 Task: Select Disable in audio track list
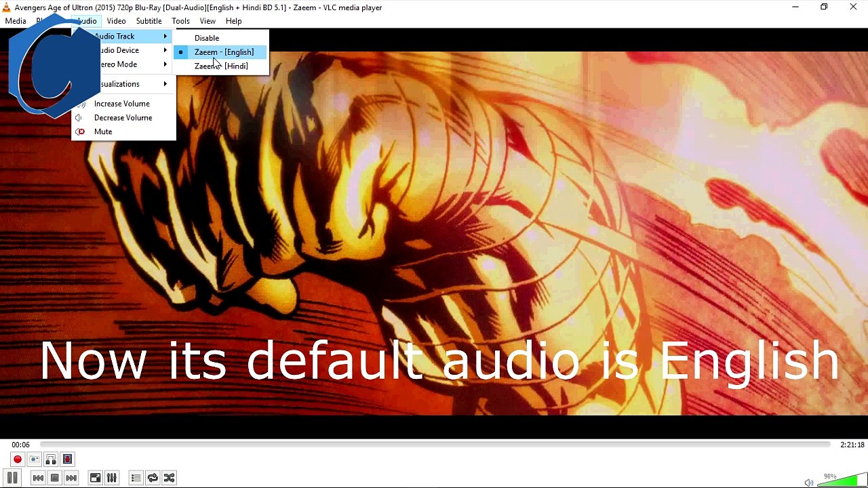(221, 38)
